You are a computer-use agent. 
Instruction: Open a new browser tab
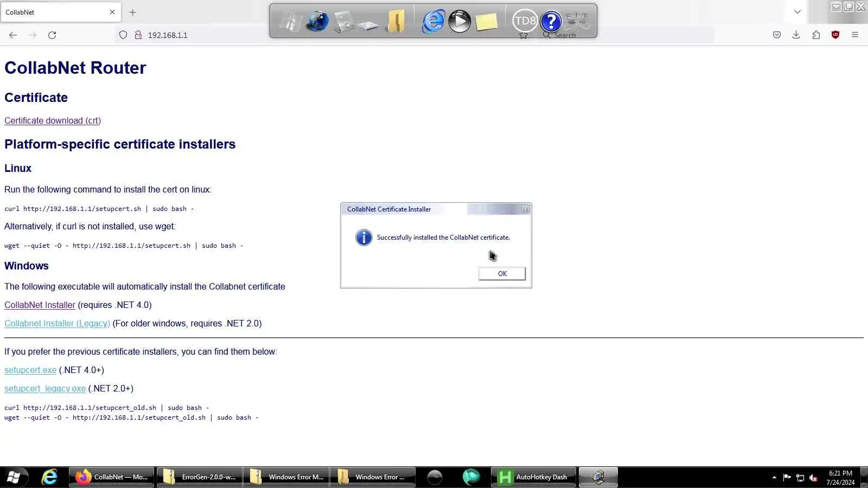[x=132, y=12]
